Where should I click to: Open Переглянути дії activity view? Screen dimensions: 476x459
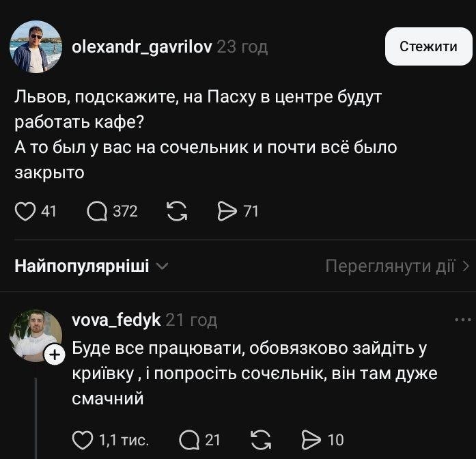pyautogui.click(x=397, y=266)
